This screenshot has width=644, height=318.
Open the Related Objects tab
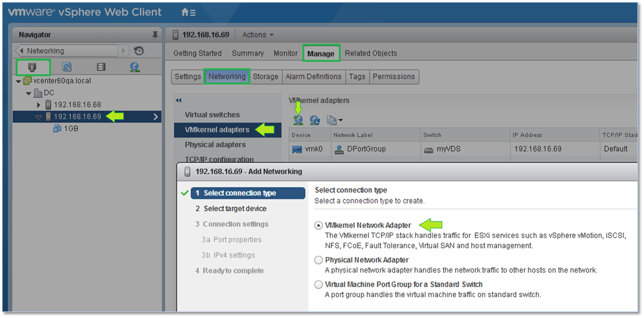point(371,53)
